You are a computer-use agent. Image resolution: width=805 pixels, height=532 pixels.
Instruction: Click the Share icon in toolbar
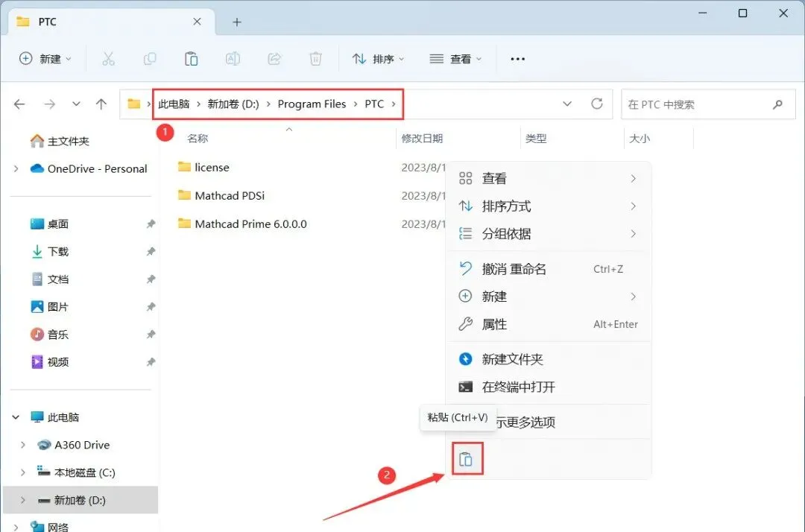coord(274,59)
